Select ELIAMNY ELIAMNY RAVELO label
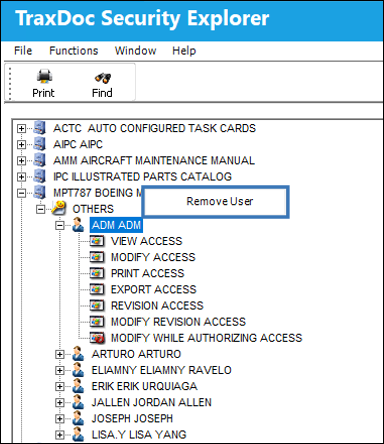This screenshot has height=444, width=384. pos(162,370)
